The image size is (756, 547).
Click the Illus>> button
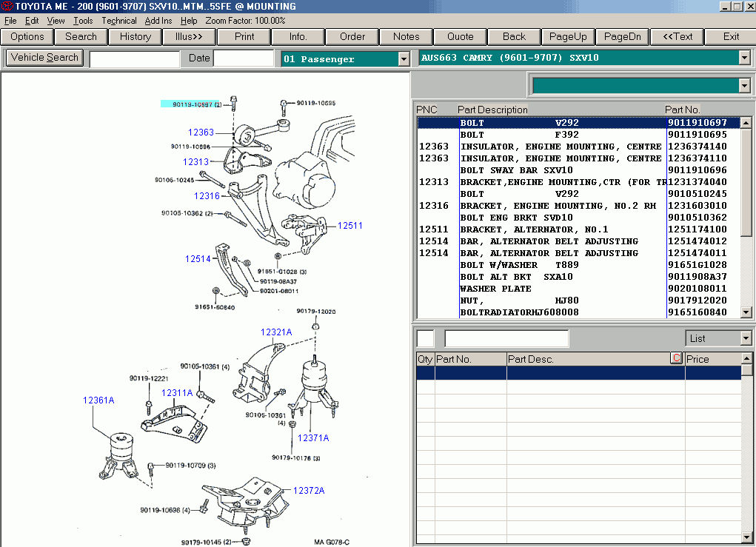pos(189,36)
